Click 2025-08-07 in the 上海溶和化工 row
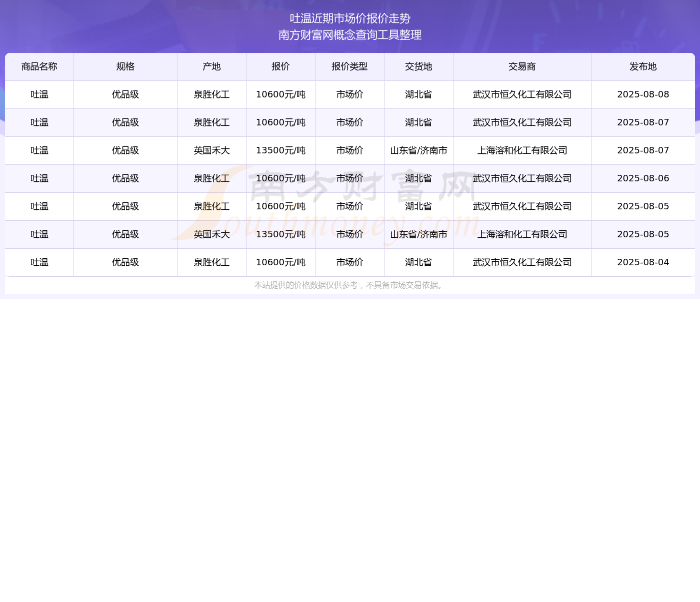 [x=643, y=150]
